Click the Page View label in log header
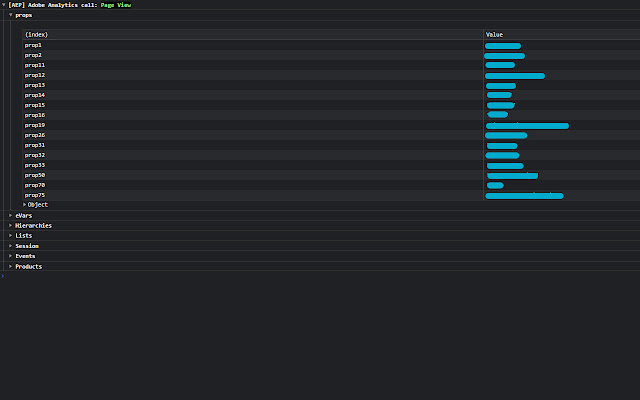Screen dimensions: 640x400 pyautogui.click(x=116, y=5)
